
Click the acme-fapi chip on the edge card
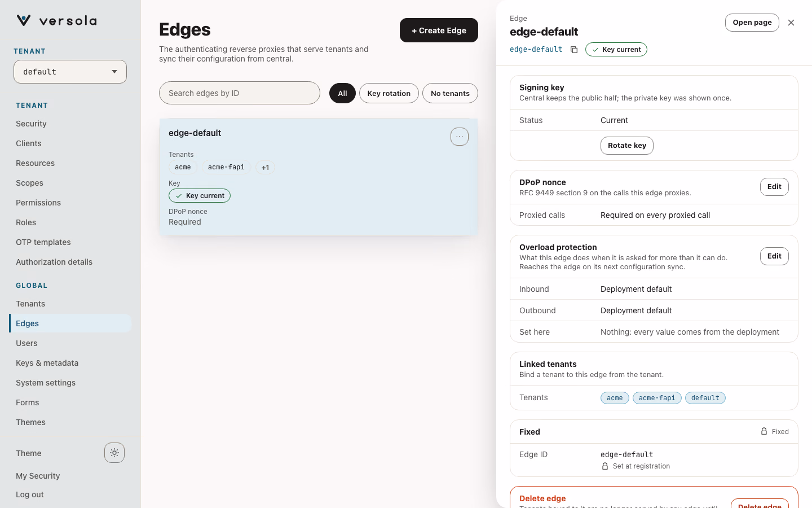point(226,167)
